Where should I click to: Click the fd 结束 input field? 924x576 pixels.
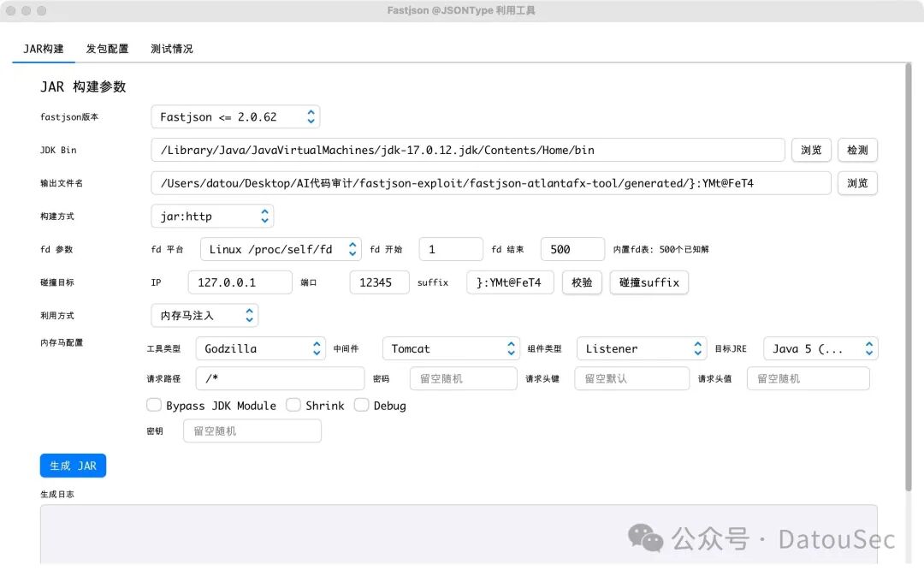tap(572, 249)
